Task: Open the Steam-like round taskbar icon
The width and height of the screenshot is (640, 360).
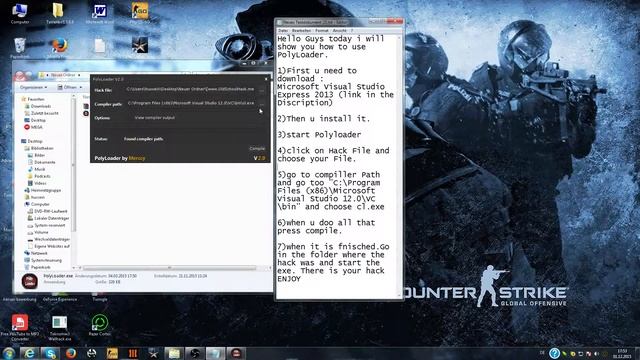Action: tap(91, 353)
